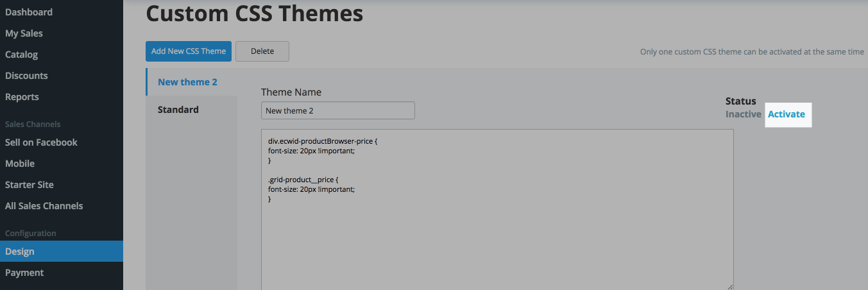Click Add New CSS Theme button
Image resolution: width=868 pixels, height=290 pixels.
pos(189,51)
